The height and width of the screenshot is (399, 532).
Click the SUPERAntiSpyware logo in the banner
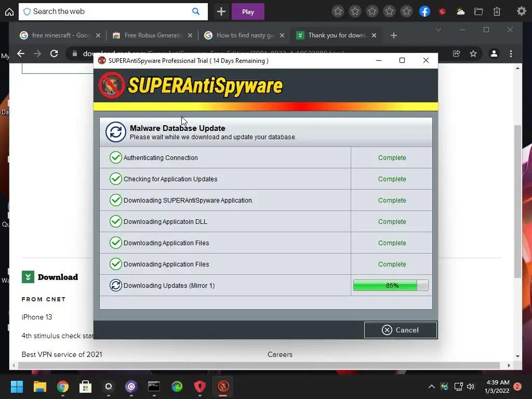(x=190, y=85)
